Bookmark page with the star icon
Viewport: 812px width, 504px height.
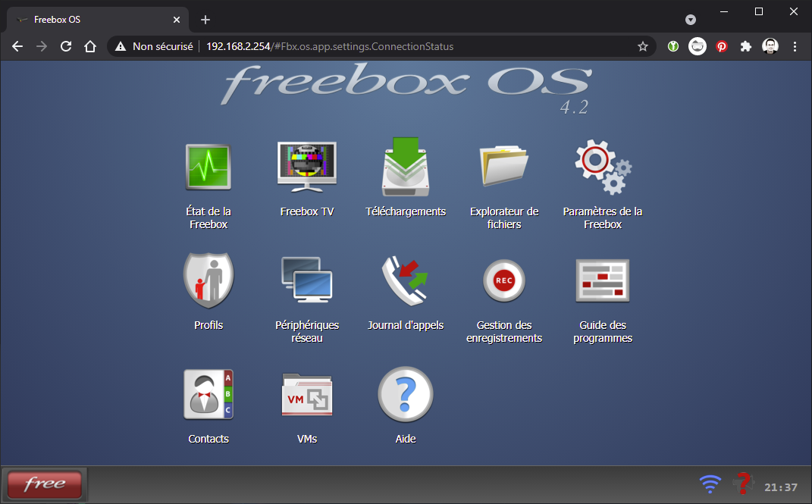(x=643, y=46)
